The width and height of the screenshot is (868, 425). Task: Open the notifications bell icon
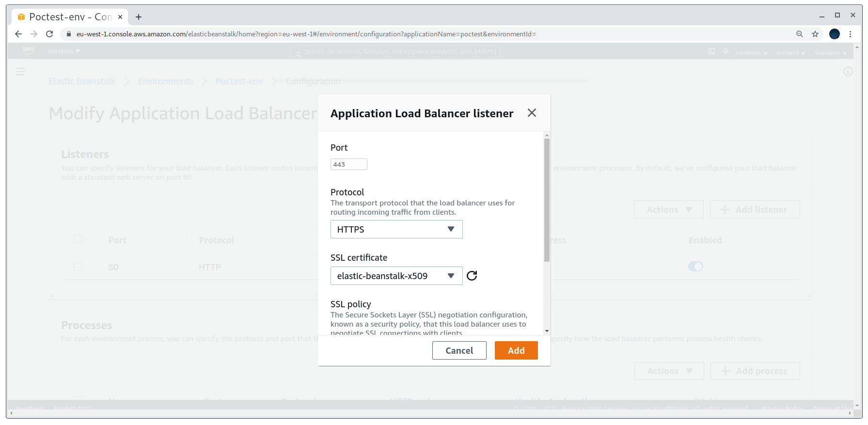726,51
